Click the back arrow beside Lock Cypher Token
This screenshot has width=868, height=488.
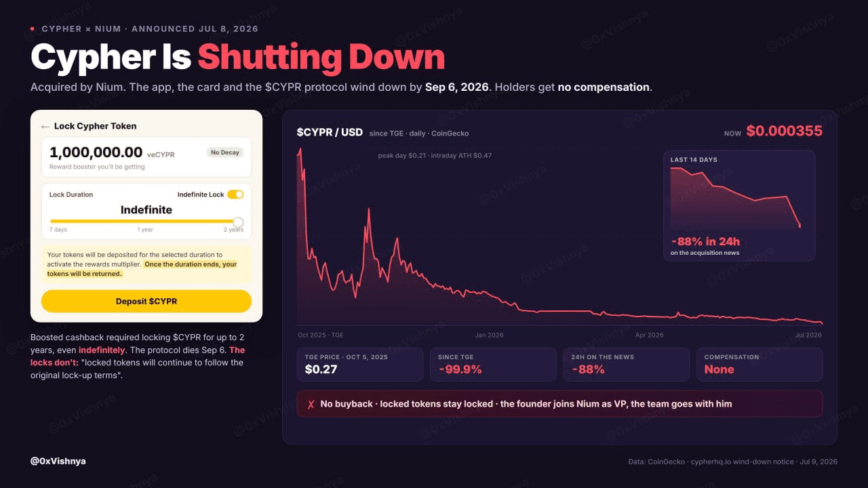click(45, 126)
